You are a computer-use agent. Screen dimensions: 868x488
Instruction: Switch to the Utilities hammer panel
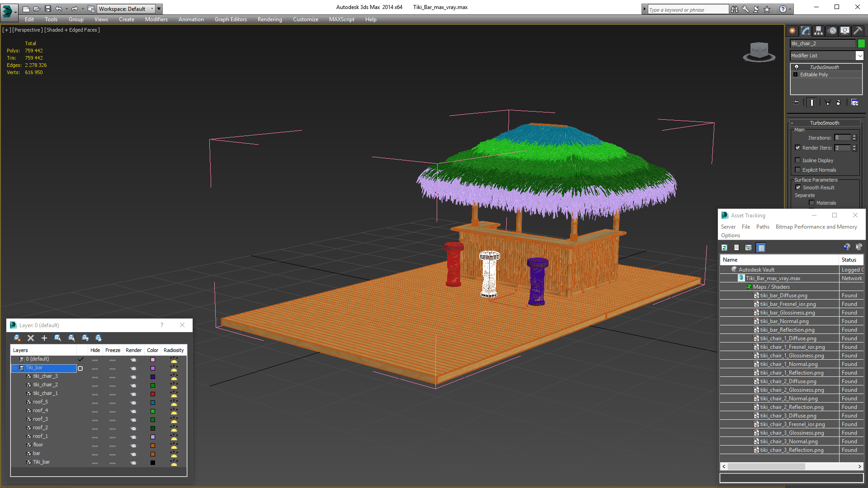[x=858, y=31]
